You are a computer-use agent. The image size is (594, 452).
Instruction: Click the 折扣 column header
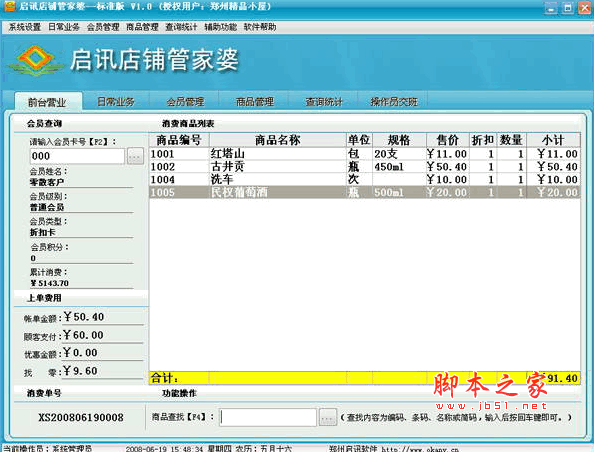tap(483, 140)
